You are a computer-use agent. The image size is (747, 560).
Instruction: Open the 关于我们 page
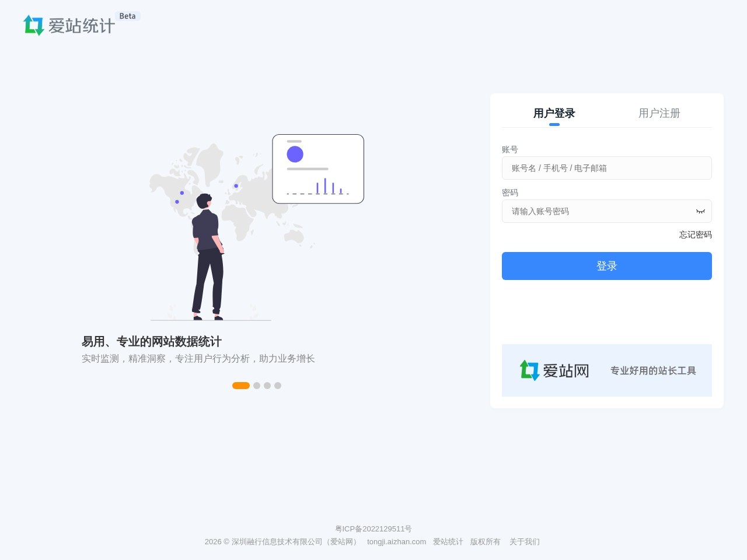click(525, 542)
